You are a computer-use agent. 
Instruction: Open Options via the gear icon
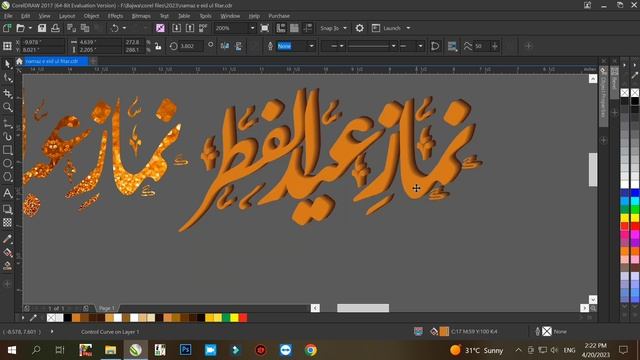[x=359, y=28]
